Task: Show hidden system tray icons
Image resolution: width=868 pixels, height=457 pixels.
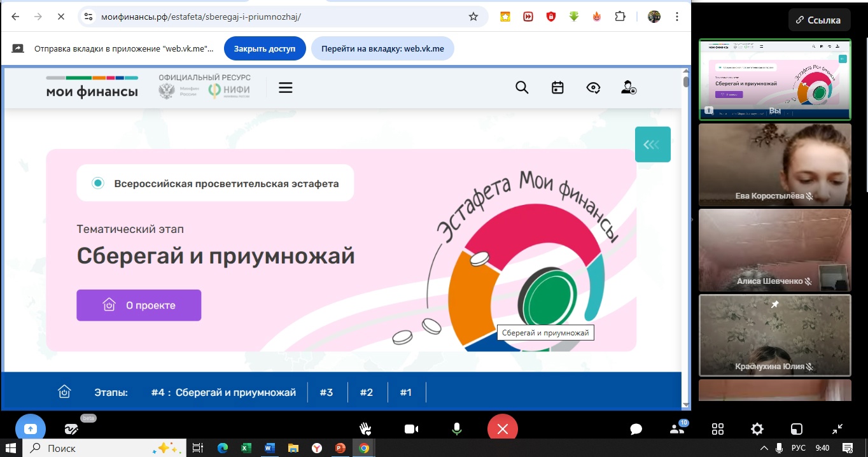Action: point(764,448)
